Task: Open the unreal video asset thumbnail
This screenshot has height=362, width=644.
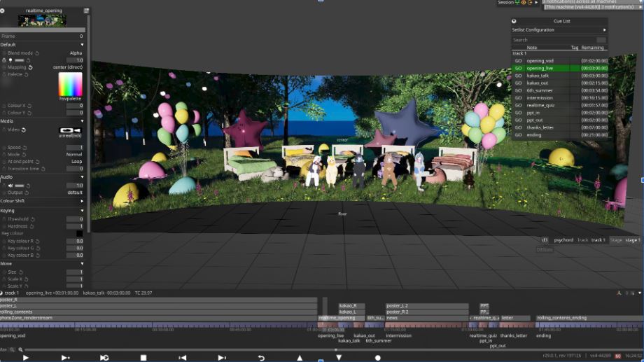Action: click(70, 130)
